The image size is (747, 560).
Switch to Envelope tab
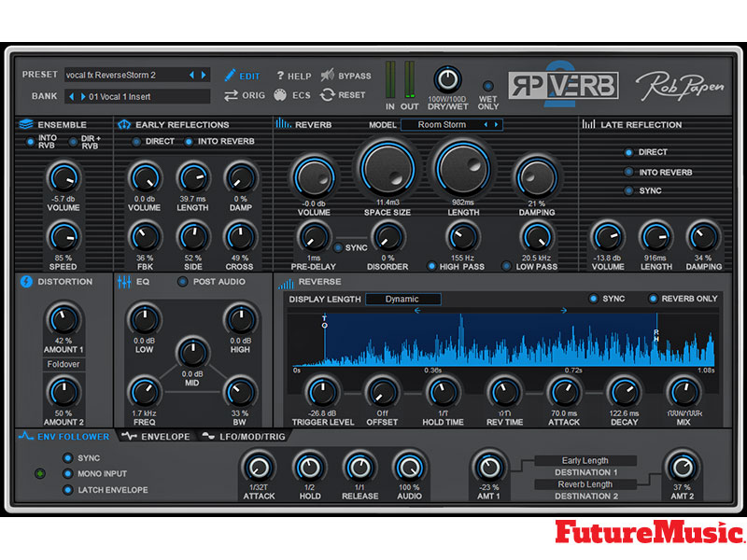tap(157, 437)
